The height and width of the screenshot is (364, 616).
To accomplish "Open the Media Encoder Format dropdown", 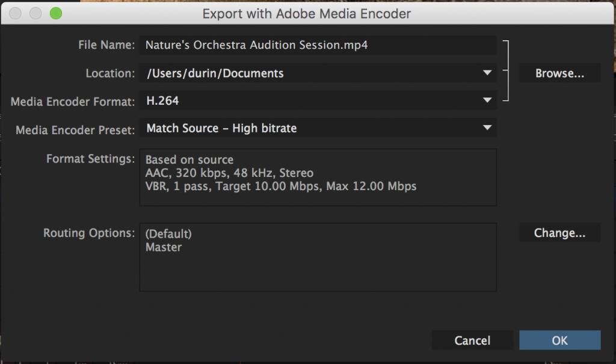I will 487,100.
